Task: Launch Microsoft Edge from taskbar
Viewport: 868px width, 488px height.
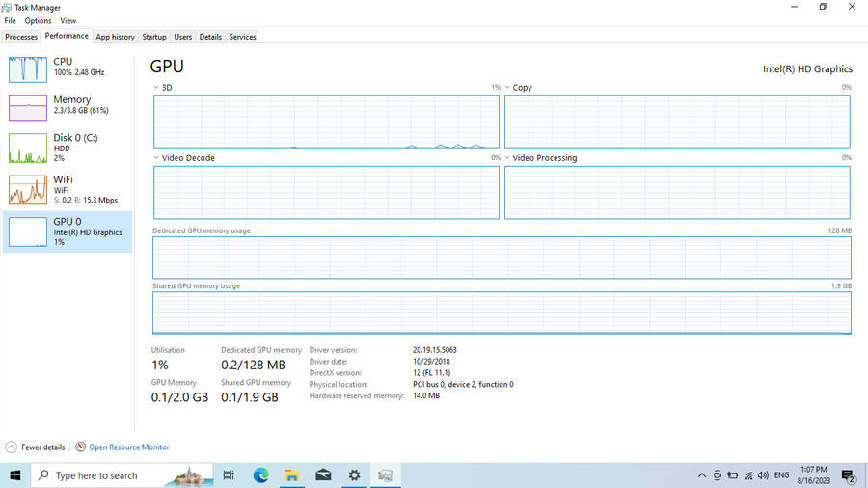Action: 260,475
